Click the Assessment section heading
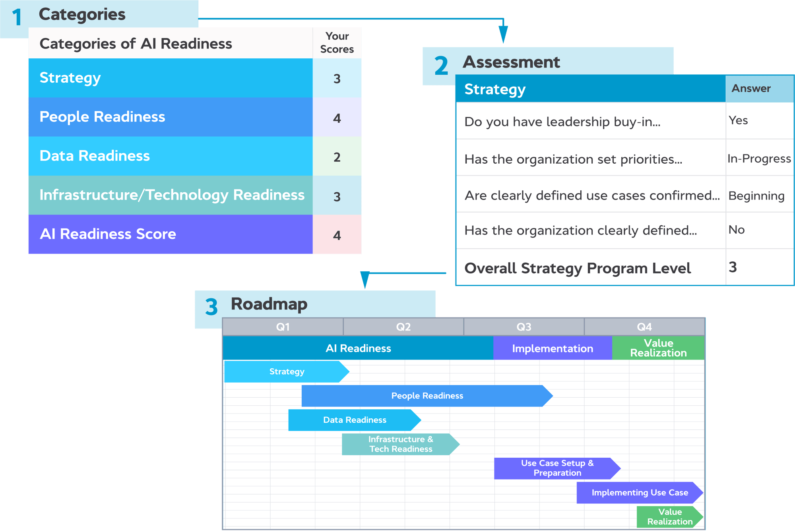795x532 pixels. tap(511, 62)
